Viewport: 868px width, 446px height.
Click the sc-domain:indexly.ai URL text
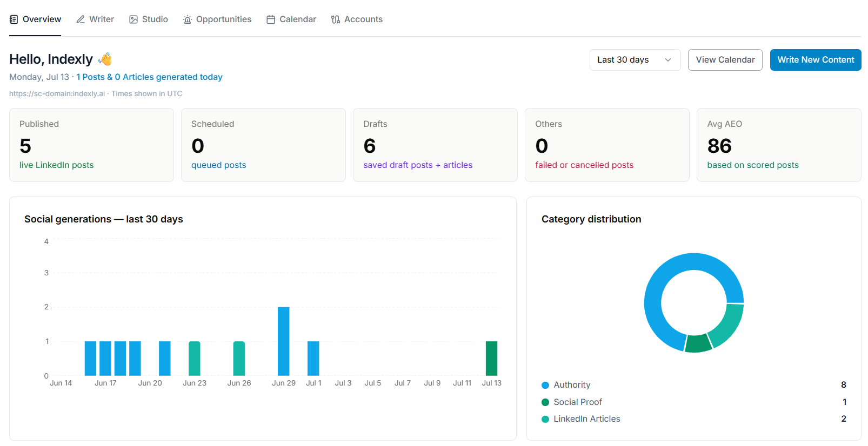57,93
